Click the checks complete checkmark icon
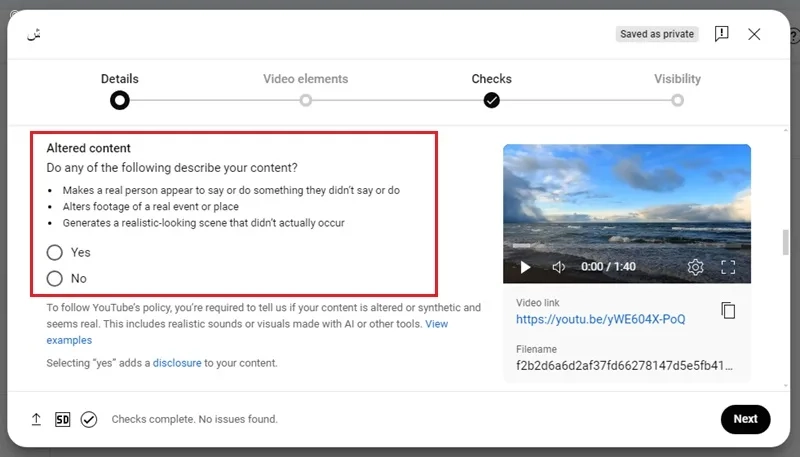The height and width of the screenshot is (457, 800). (89, 419)
